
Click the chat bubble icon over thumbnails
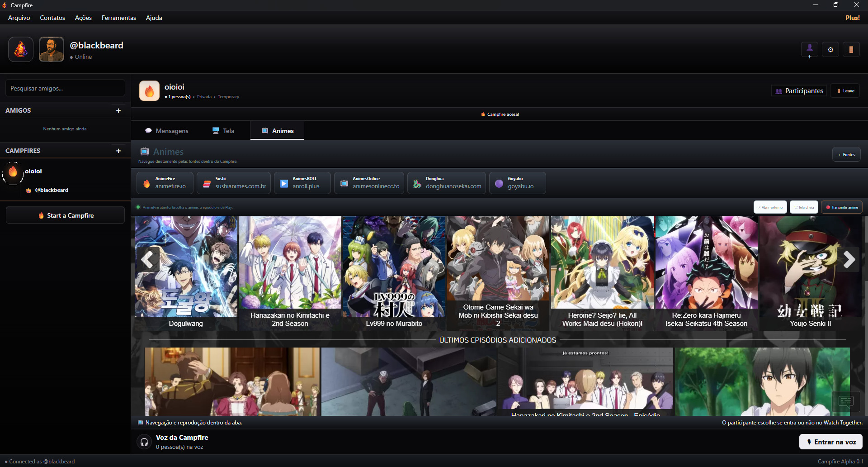coord(846,401)
